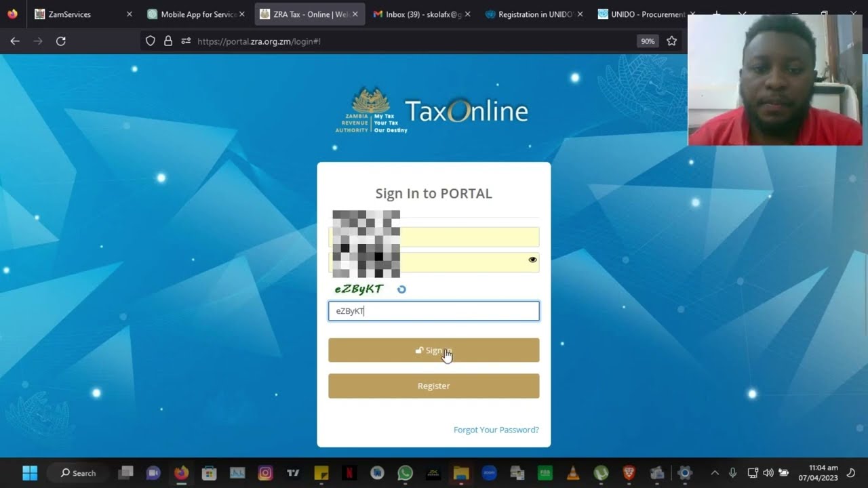This screenshot has height=488, width=868.
Task: Reset the 90% zoom level indicator
Action: [648, 41]
